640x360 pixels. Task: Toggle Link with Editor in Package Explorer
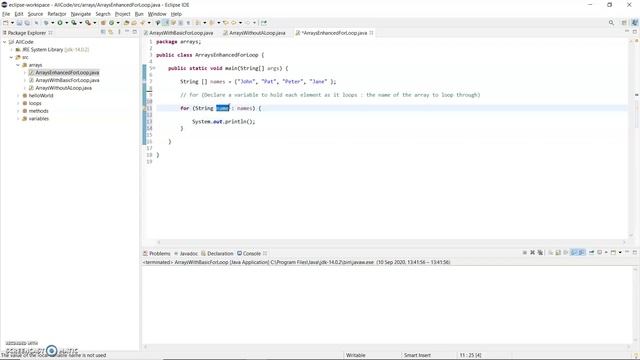(x=111, y=32)
